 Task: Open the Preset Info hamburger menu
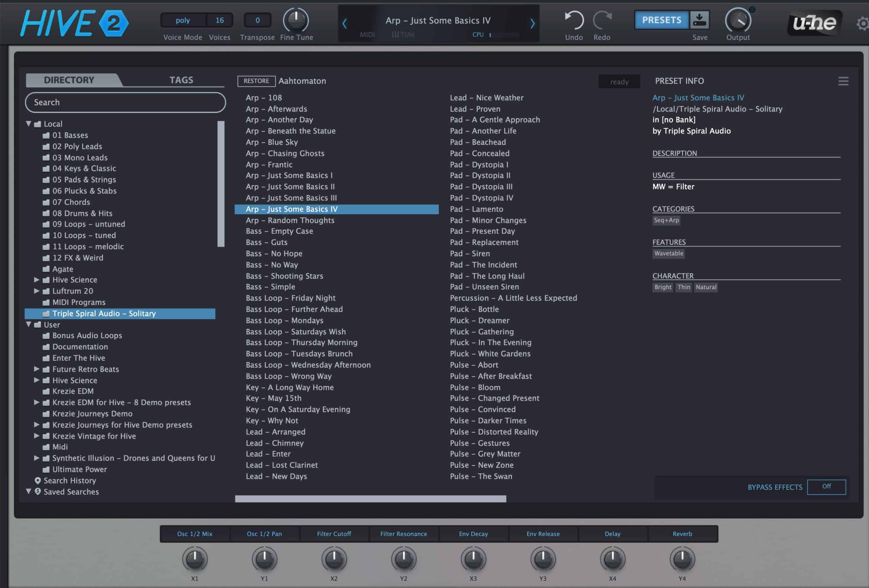[843, 81]
